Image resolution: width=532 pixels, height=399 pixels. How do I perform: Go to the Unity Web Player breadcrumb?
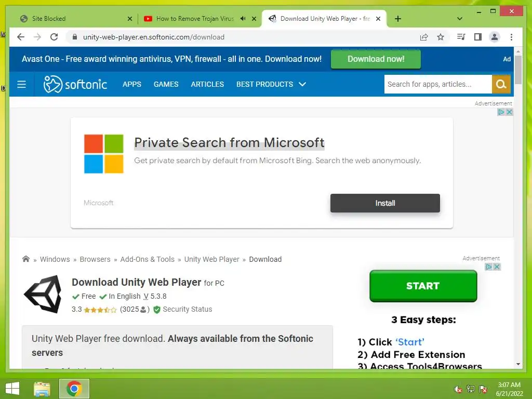click(x=212, y=259)
